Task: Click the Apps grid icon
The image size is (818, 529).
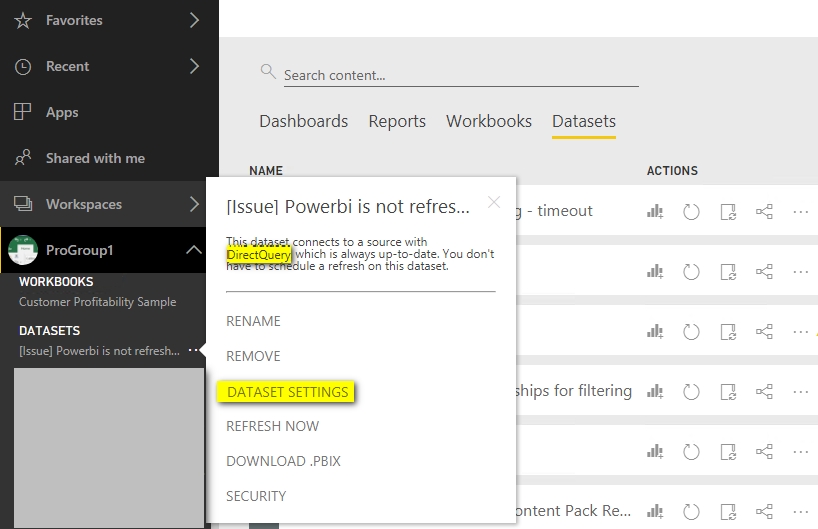Action: click(x=22, y=112)
